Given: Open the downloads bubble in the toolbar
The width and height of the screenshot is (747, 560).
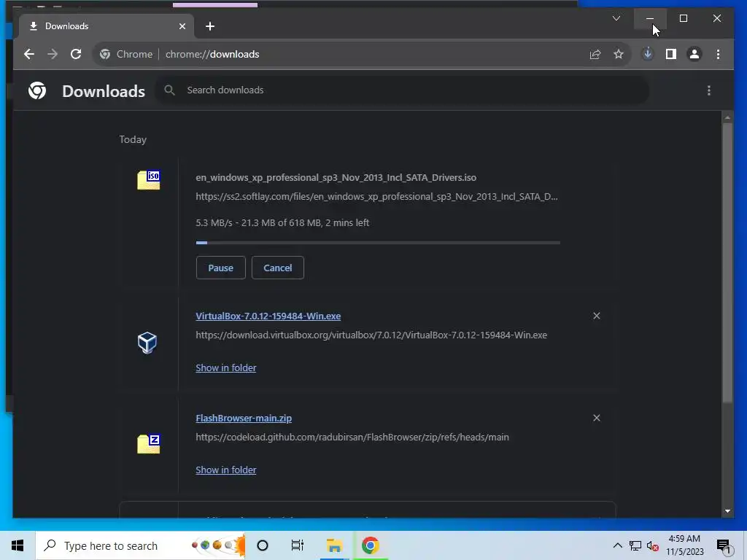Looking at the screenshot, I should tap(648, 54).
